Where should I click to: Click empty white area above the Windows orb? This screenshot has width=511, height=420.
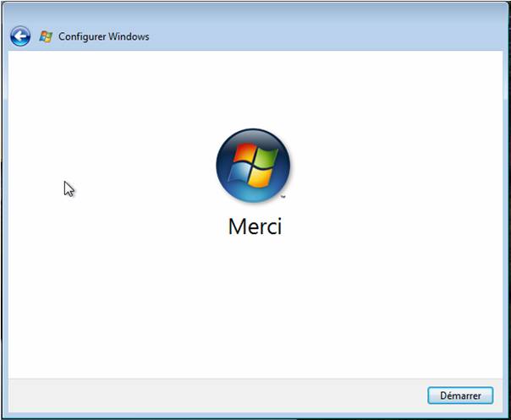coord(254,85)
